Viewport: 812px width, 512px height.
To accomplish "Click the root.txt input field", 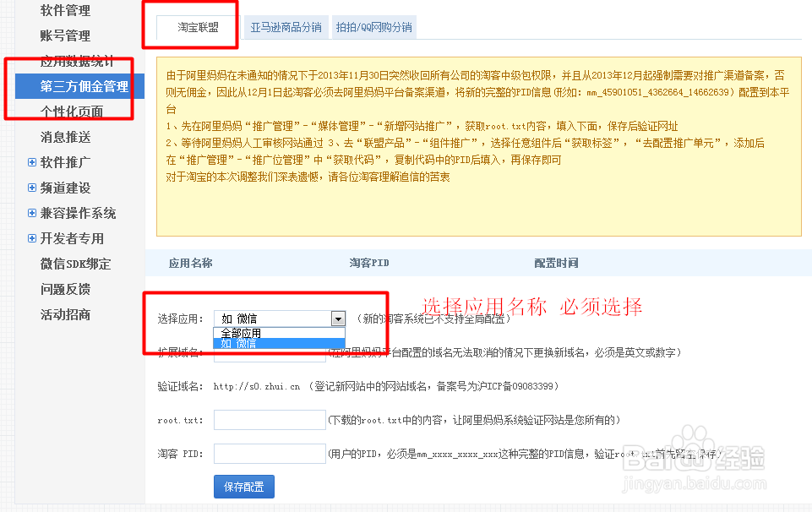I will (269, 419).
